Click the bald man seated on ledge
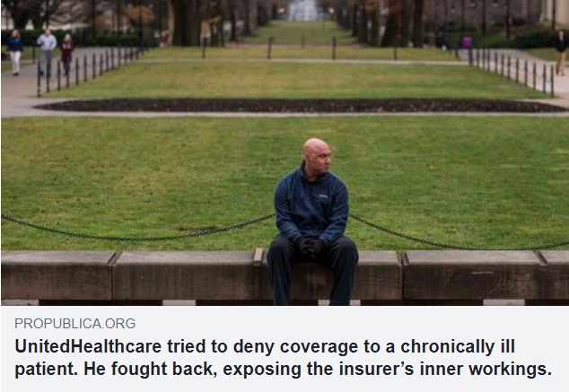The height and width of the screenshot is (392, 569). [x=312, y=222]
